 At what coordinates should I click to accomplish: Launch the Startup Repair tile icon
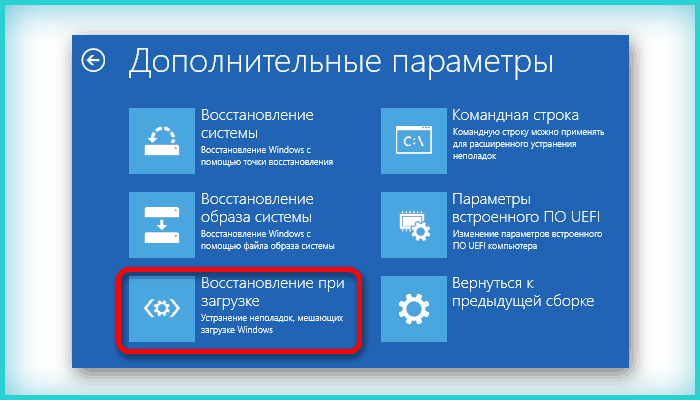(x=162, y=308)
